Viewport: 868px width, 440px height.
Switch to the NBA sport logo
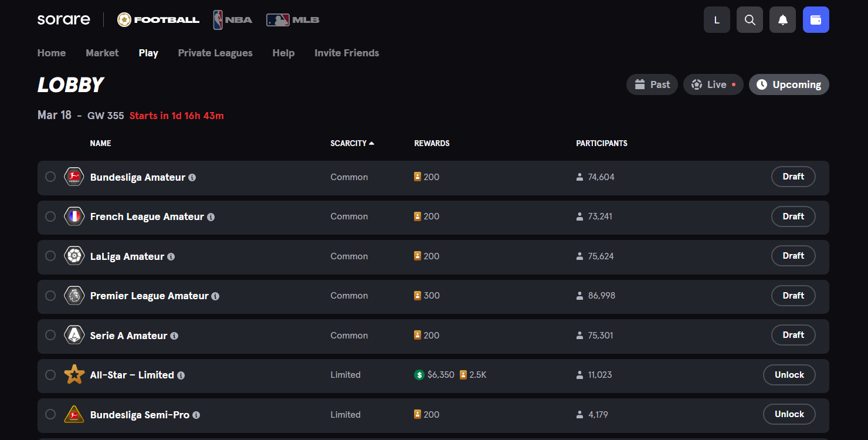[233, 20]
